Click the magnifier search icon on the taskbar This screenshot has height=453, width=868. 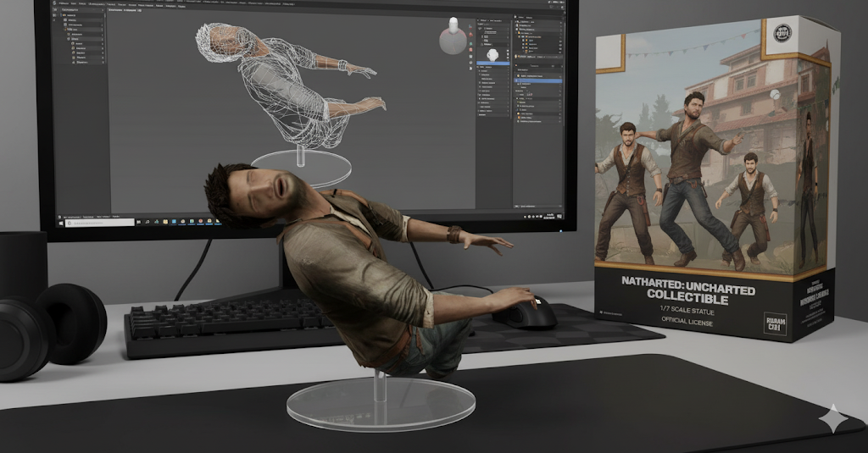tap(147, 223)
